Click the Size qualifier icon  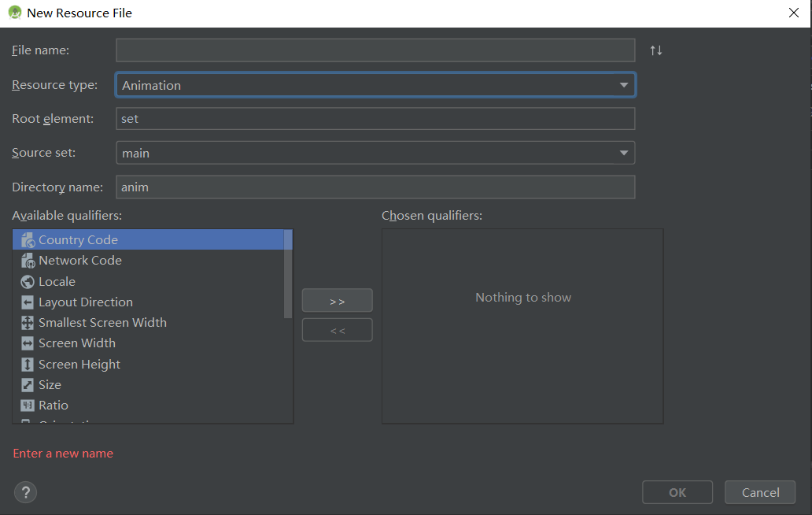pyautogui.click(x=28, y=385)
